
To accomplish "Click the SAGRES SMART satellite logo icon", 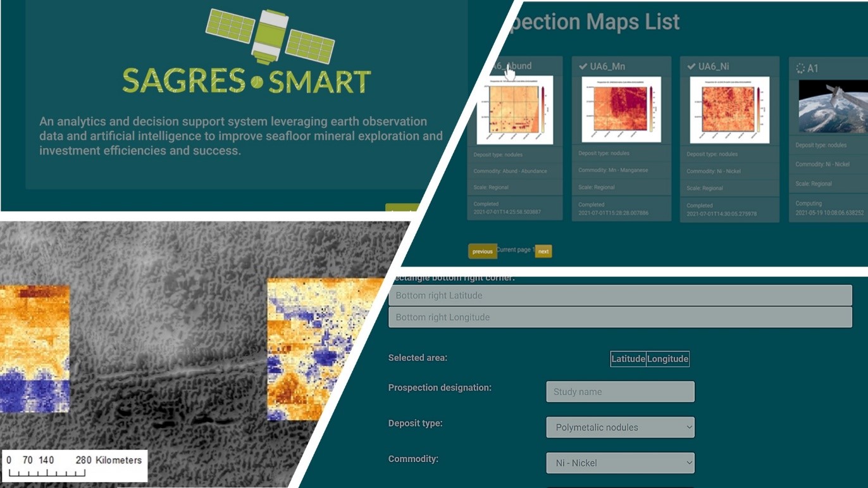I will coord(271,37).
